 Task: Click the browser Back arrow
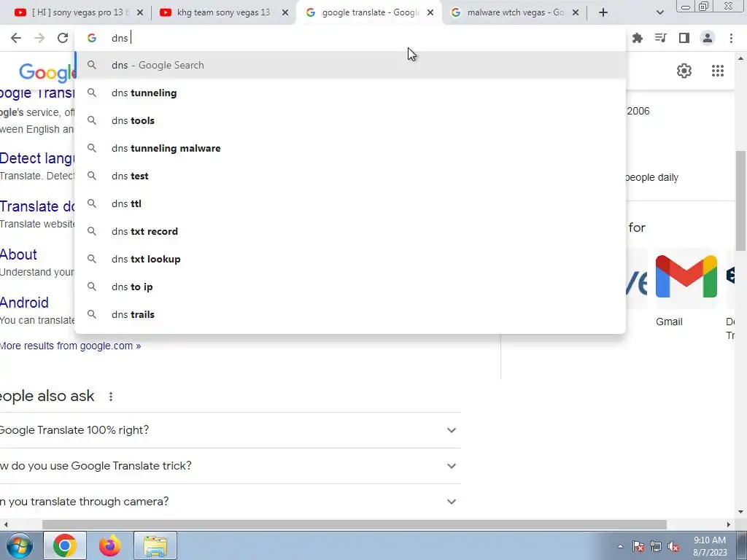pos(16,38)
